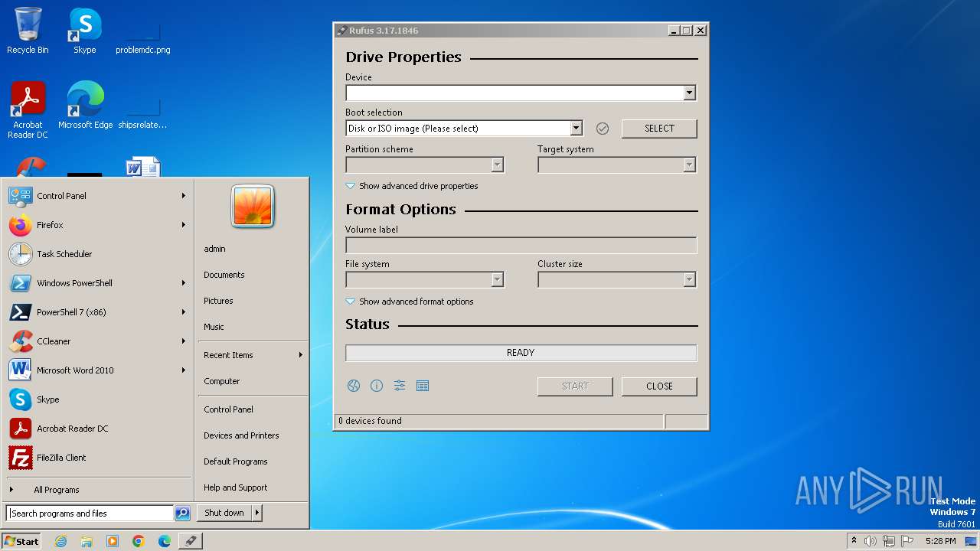Open Skype from Start menu
The width and height of the screenshot is (980, 551).
point(98,399)
